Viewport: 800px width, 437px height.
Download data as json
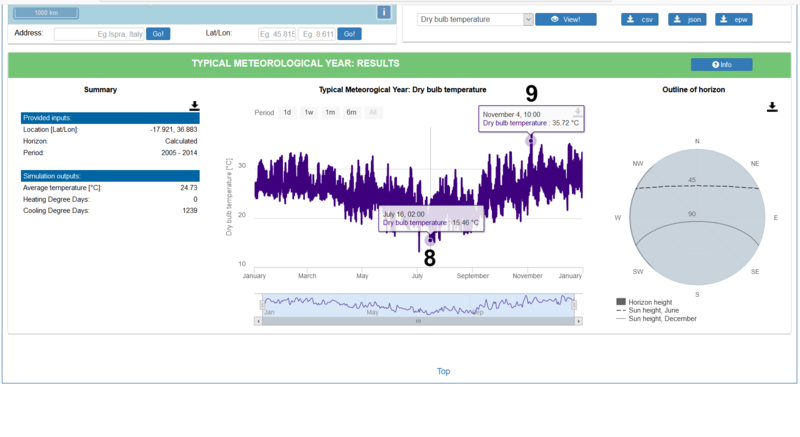[687, 19]
